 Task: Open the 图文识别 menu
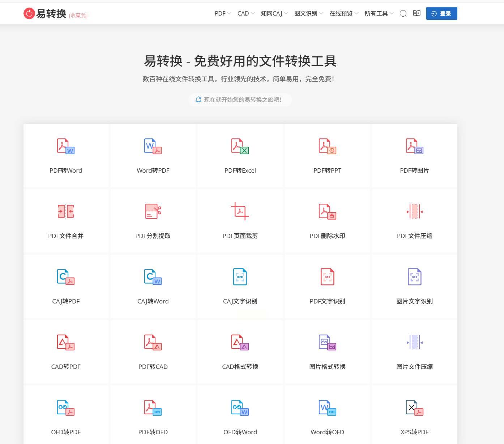pyautogui.click(x=308, y=13)
